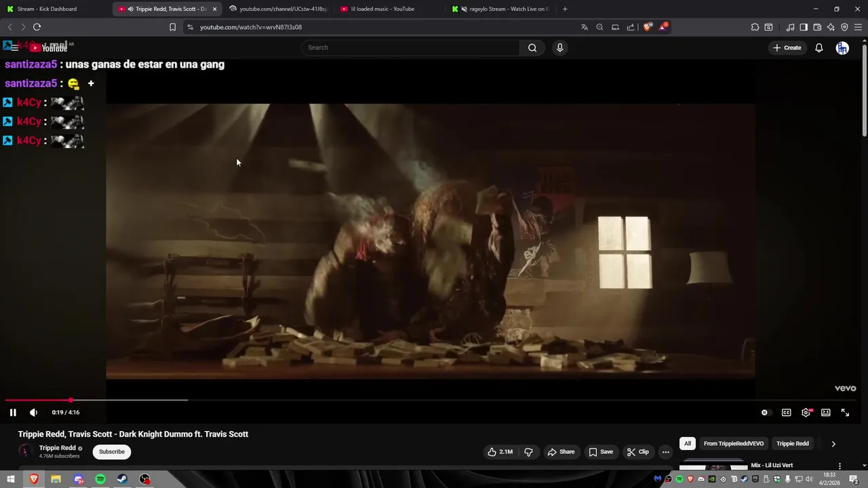Viewport: 868px width, 488px height.
Task: Open Spotify from the taskbar
Action: point(100,479)
